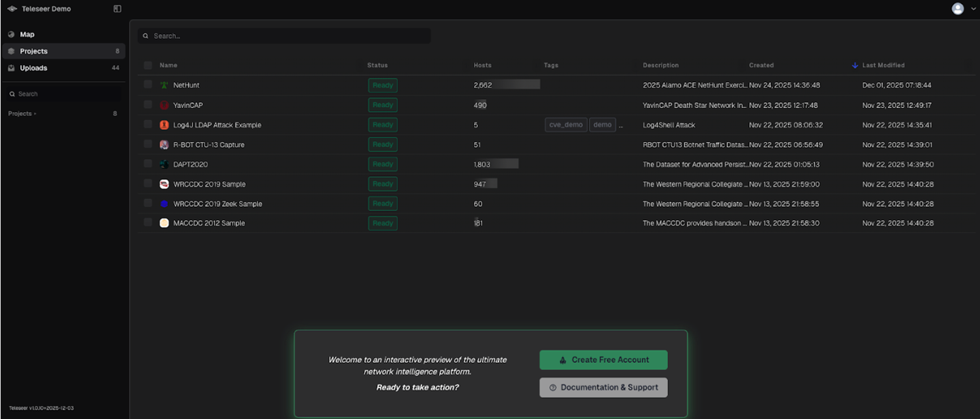Open WRCCDC 2019 Zeek Sample project
Image resolution: width=980 pixels, height=419 pixels.
218,204
